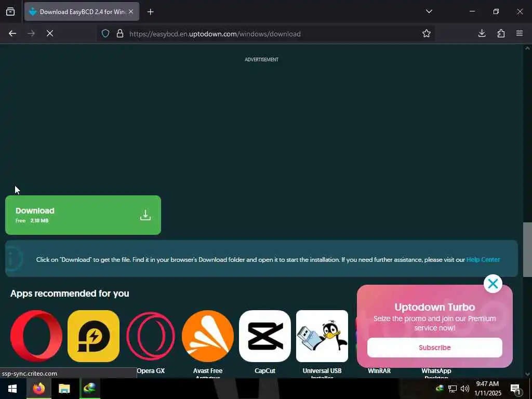List all tabs dropdown arrow

tap(429, 11)
